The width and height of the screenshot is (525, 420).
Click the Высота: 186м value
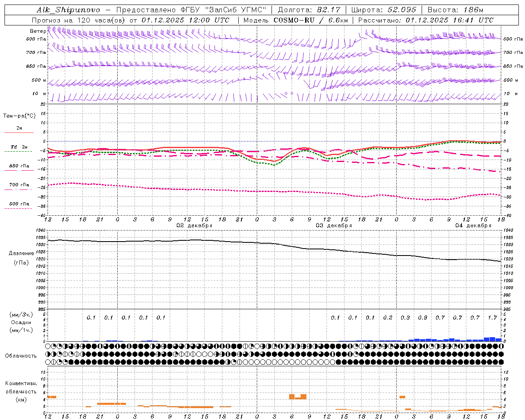(x=455, y=10)
